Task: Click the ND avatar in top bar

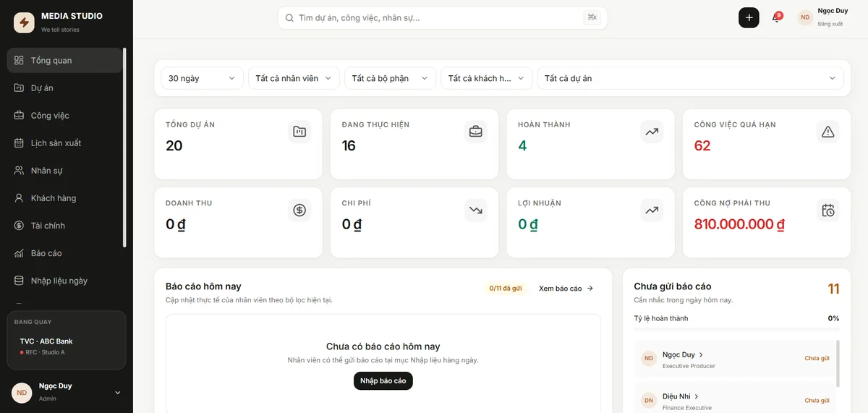Action: (x=805, y=17)
